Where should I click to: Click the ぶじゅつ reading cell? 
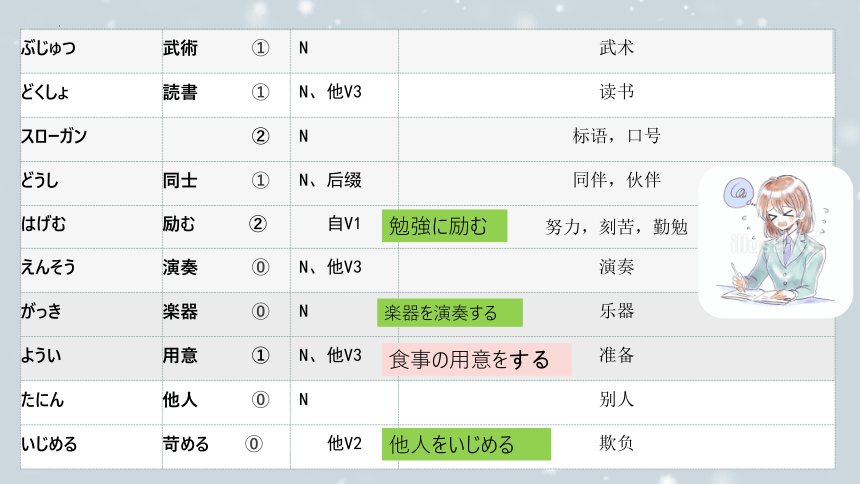pyautogui.click(x=48, y=48)
